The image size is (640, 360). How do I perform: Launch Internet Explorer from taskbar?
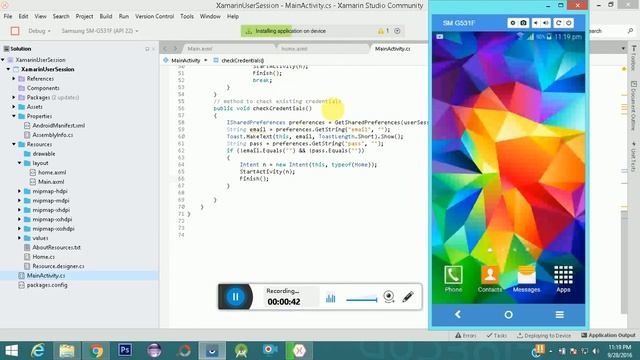(x=38, y=351)
